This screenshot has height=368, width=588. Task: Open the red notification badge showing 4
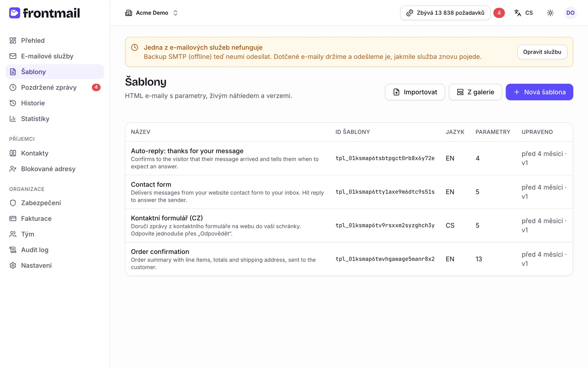pyautogui.click(x=499, y=13)
